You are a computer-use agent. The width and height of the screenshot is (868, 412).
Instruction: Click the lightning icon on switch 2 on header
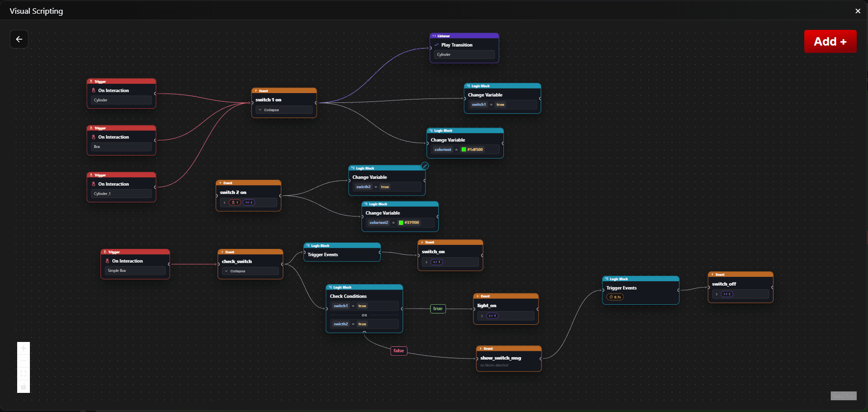[221, 183]
